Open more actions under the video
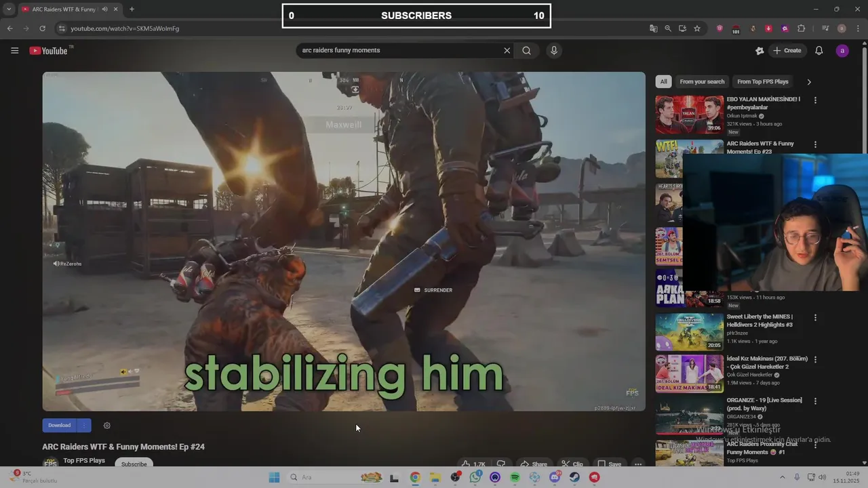The height and width of the screenshot is (488, 868). (638, 464)
